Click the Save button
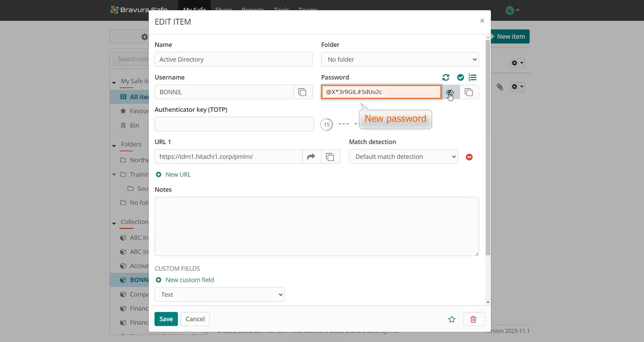 pyautogui.click(x=166, y=319)
